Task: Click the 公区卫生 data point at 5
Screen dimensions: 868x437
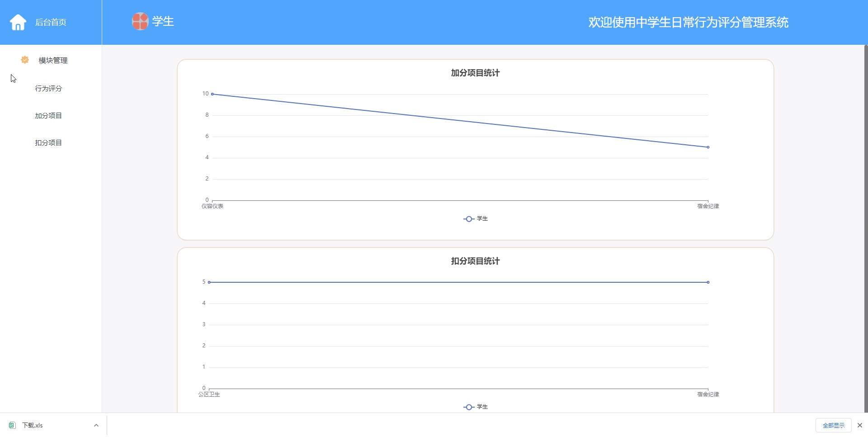Action: [209, 282]
